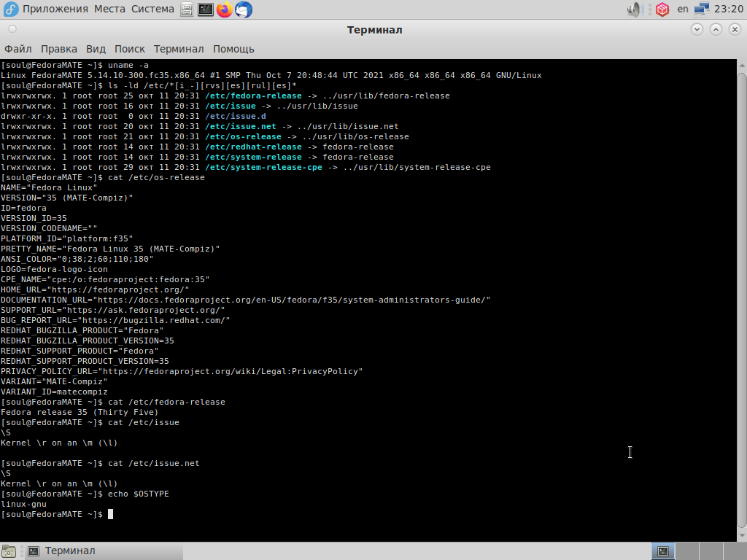Click the '/etc/system-release-cpe' listing entry
Image resolution: width=747 pixels, height=560 pixels.
coord(263,167)
